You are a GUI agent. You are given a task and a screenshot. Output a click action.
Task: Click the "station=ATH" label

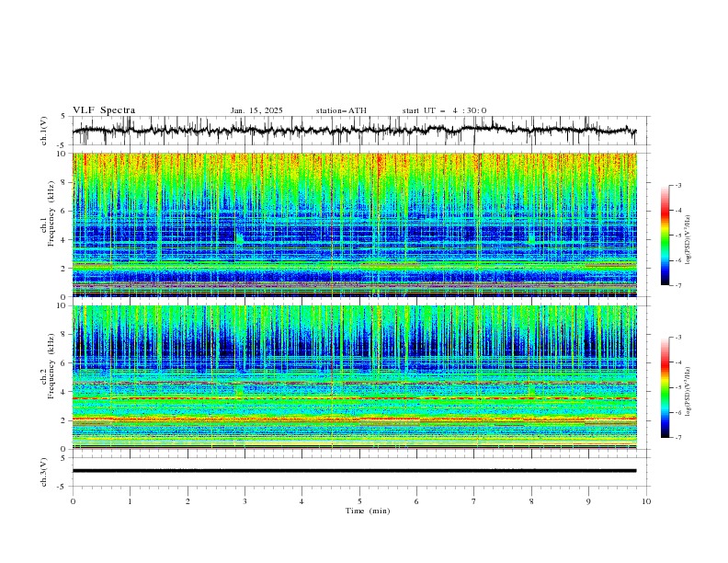(341, 110)
